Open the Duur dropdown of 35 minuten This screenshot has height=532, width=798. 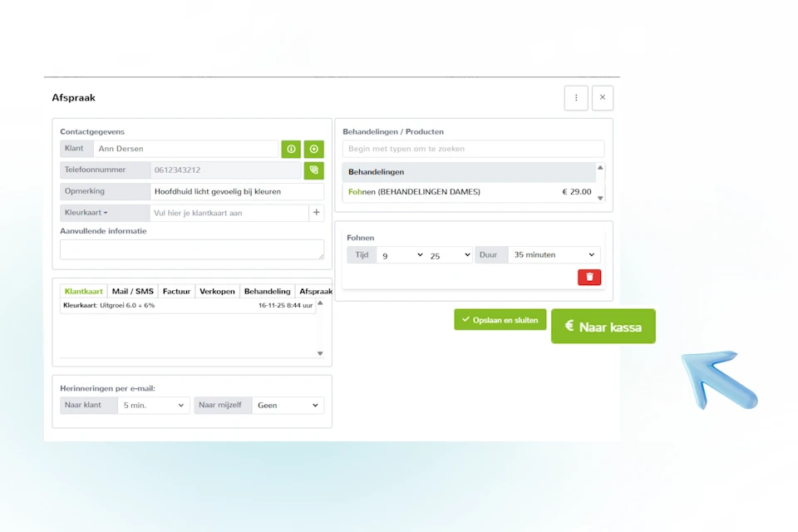coord(554,255)
